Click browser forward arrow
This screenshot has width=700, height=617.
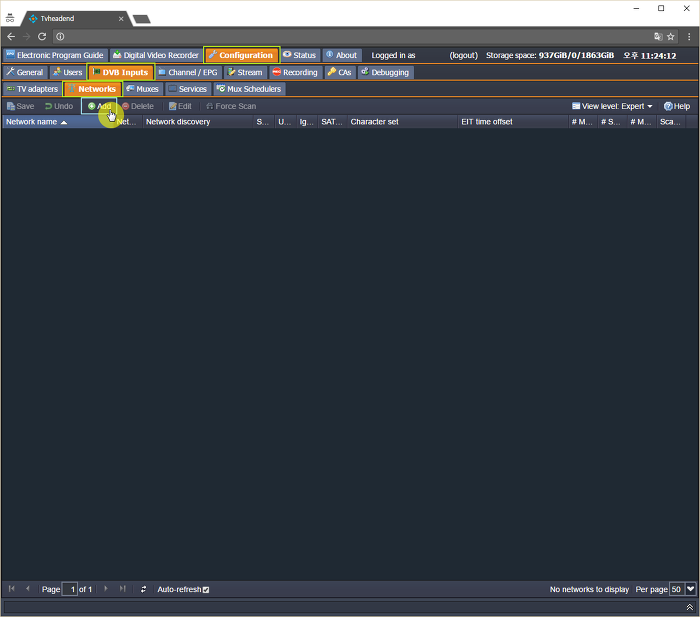click(26, 37)
